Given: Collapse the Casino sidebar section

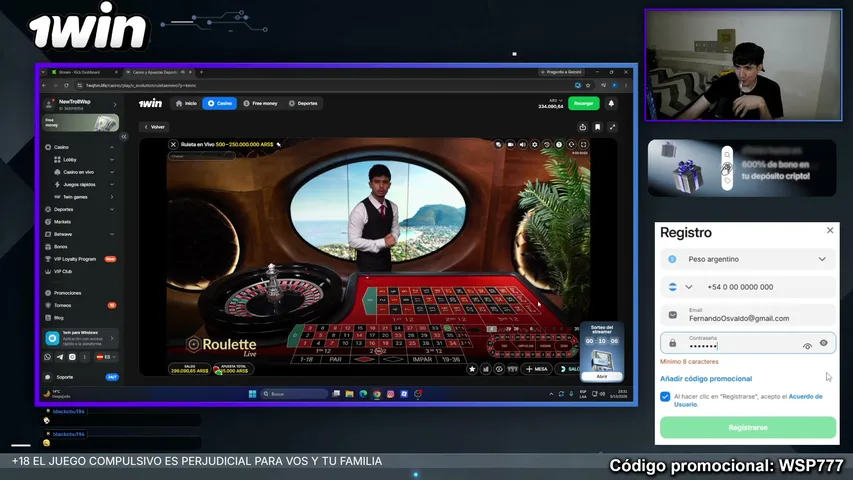Looking at the screenshot, I should pos(112,147).
